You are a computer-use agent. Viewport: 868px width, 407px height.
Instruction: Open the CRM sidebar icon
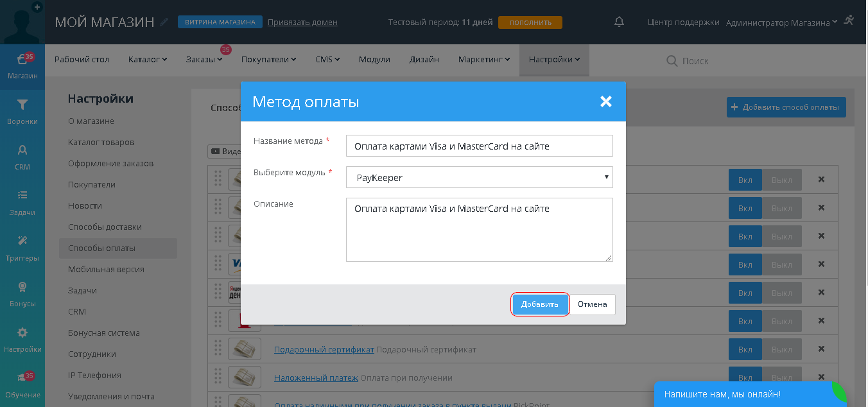pyautogui.click(x=22, y=157)
